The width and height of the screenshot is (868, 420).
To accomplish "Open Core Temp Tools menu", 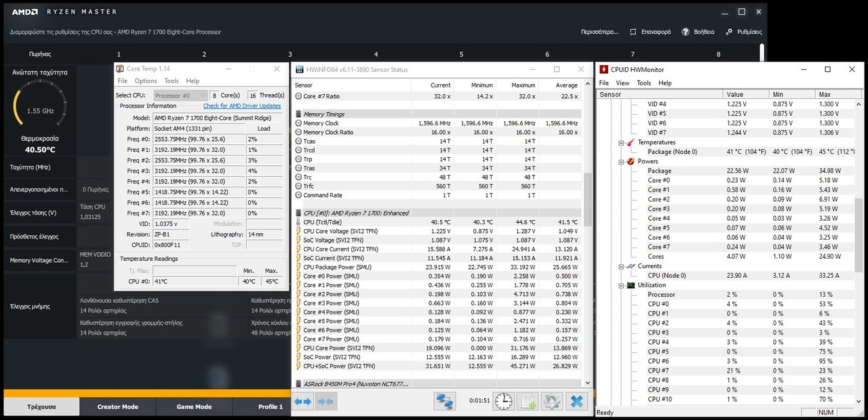I will pyautogui.click(x=172, y=81).
